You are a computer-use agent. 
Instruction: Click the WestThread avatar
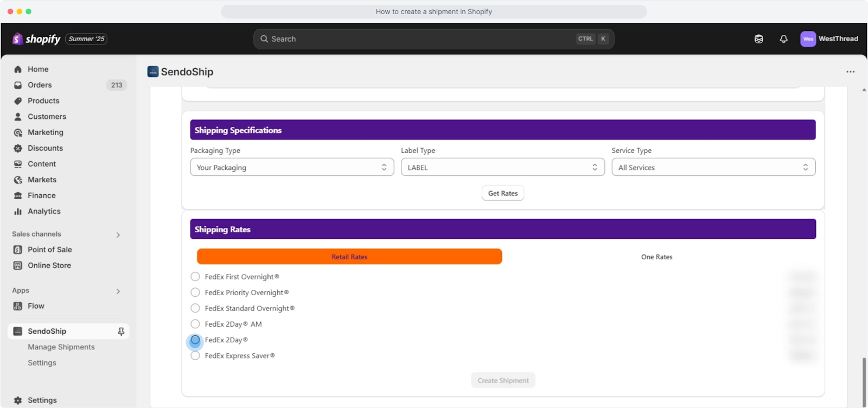808,39
